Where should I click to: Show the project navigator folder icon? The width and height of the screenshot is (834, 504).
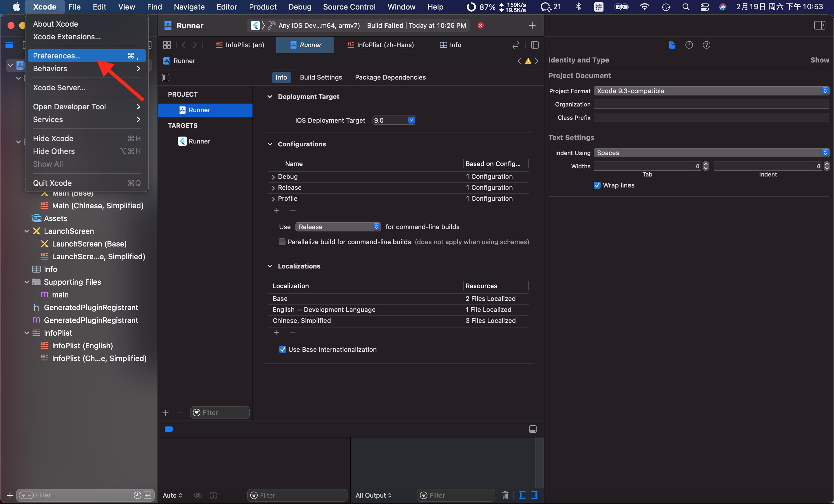tap(9, 45)
